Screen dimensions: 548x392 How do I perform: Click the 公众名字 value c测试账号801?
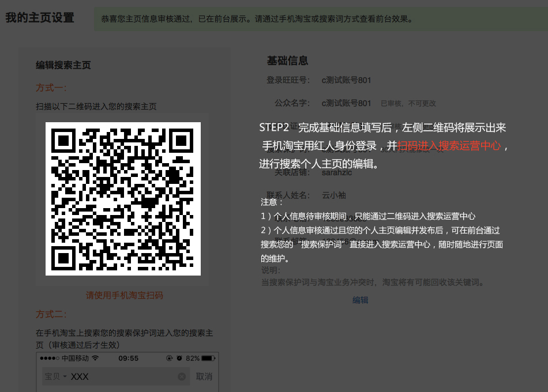[x=346, y=103]
